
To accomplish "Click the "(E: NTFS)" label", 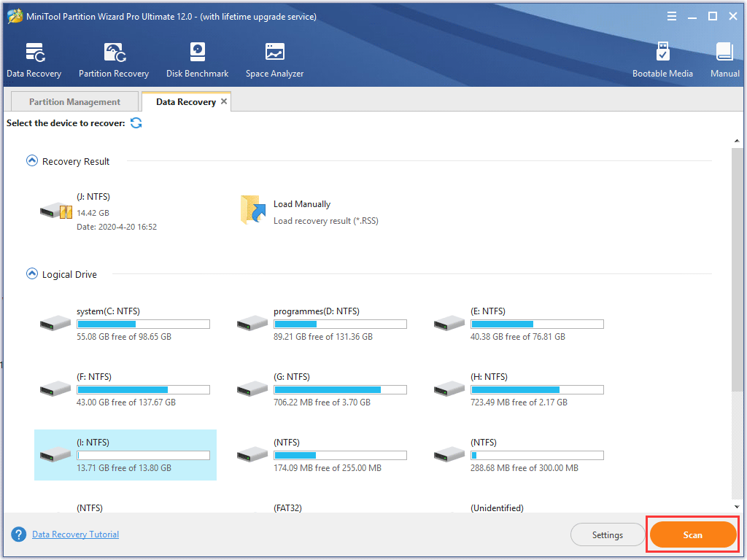I will [488, 311].
